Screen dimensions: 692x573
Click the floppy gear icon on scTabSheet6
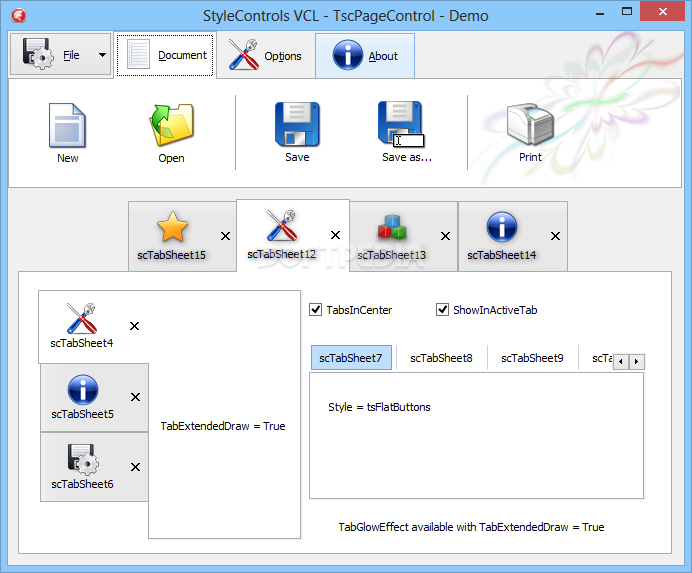coord(83,460)
